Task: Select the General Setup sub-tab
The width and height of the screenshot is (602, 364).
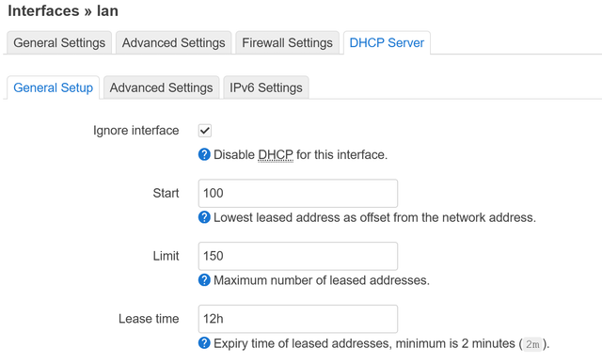Action: click(53, 87)
